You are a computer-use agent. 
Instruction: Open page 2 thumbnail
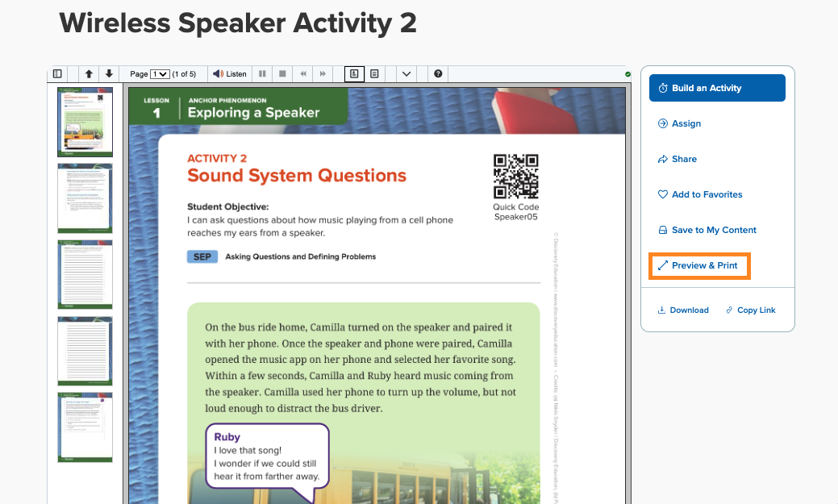tap(85, 198)
